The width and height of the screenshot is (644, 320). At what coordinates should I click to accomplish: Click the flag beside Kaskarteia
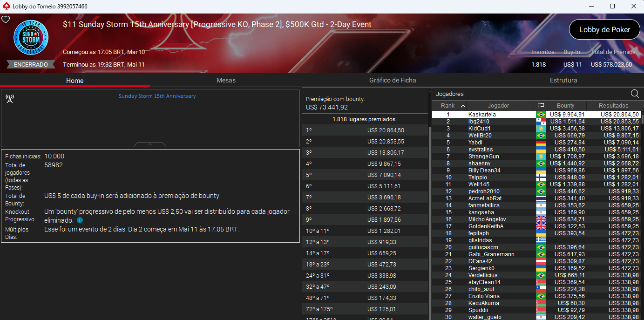click(x=541, y=115)
